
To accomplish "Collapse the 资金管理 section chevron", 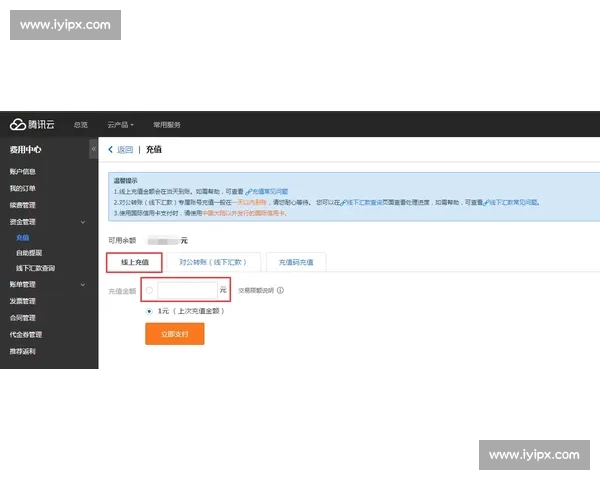I will point(83,222).
